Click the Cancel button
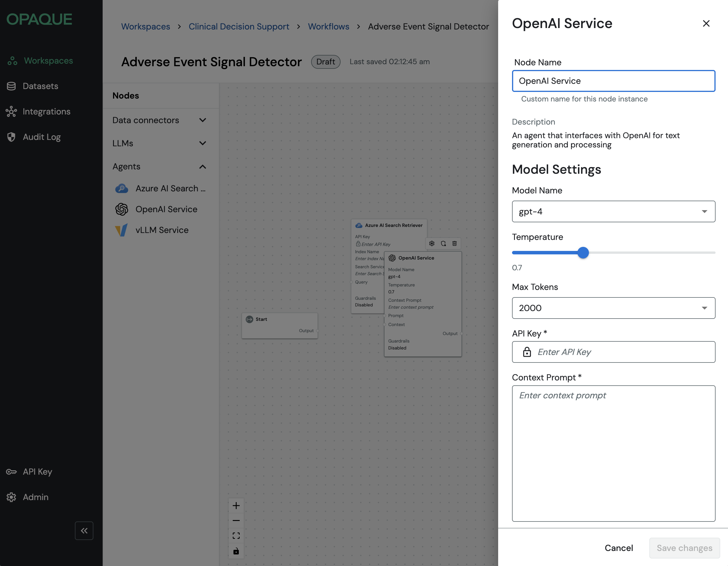 tap(619, 548)
